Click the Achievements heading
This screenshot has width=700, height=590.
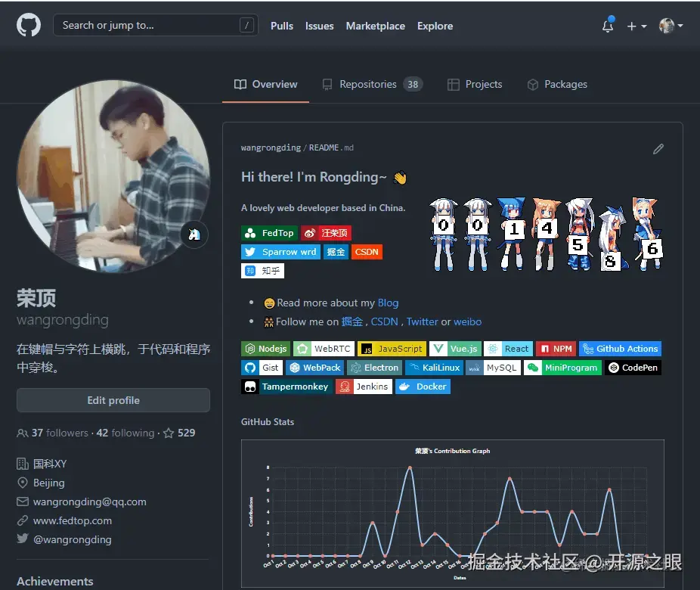pyautogui.click(x=55, y=581)
